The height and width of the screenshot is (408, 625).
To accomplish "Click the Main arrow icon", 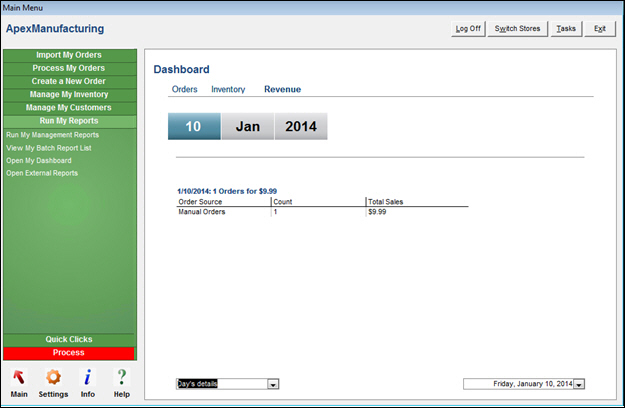I will (19, 377).
